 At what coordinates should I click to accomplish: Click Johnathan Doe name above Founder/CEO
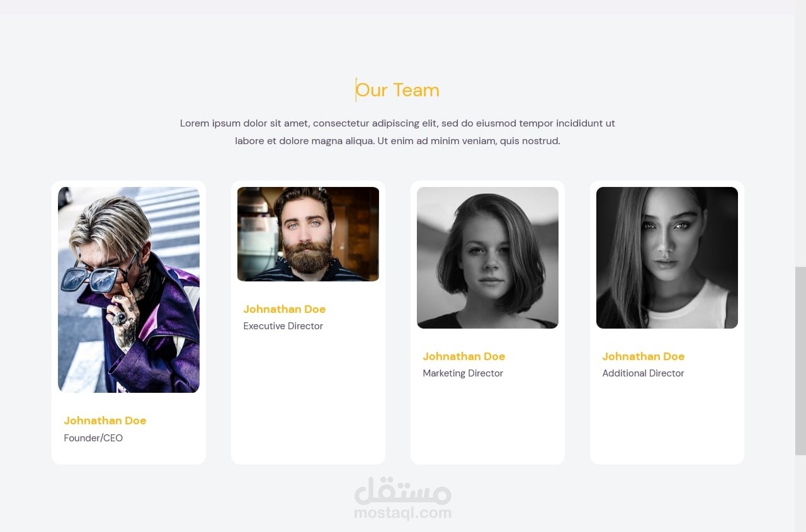click(x=105, y=421)
